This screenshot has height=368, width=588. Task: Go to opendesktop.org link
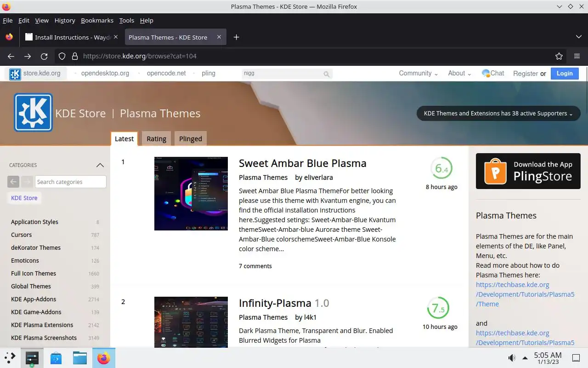click(x=105, y=73)
